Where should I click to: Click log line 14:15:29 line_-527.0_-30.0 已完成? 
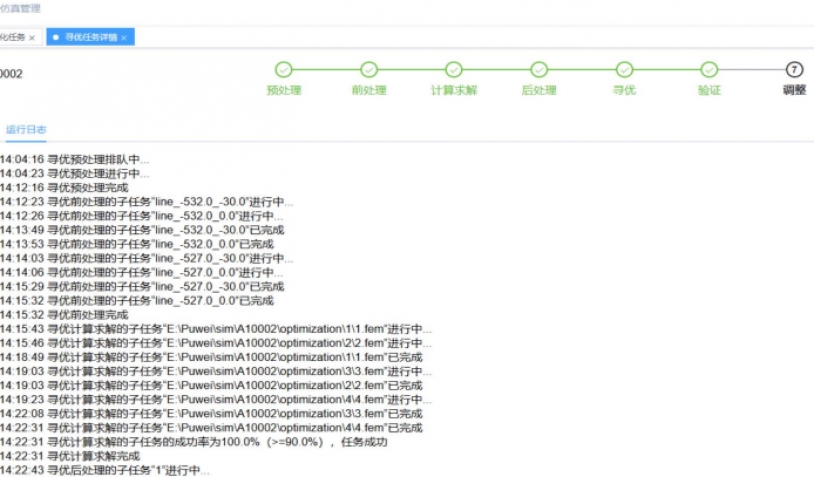pyautogui.click(x=142, y=287)
